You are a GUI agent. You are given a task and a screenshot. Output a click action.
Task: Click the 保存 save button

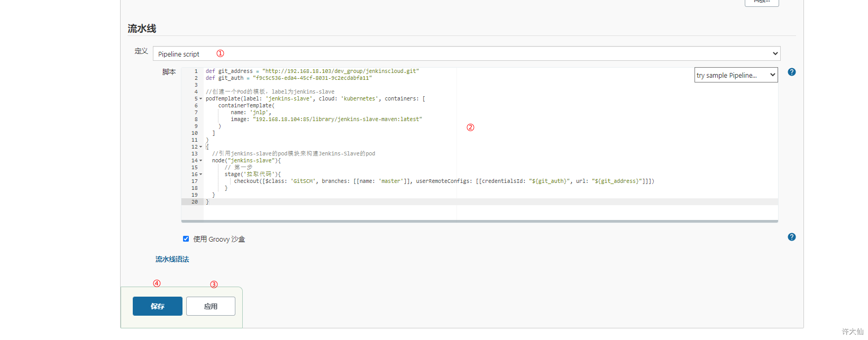tap(158, 306)
